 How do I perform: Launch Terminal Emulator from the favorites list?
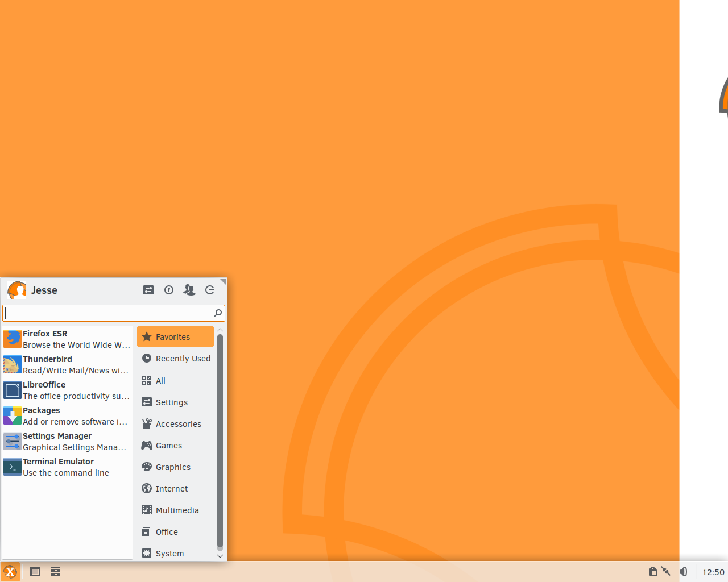point(67,467)
